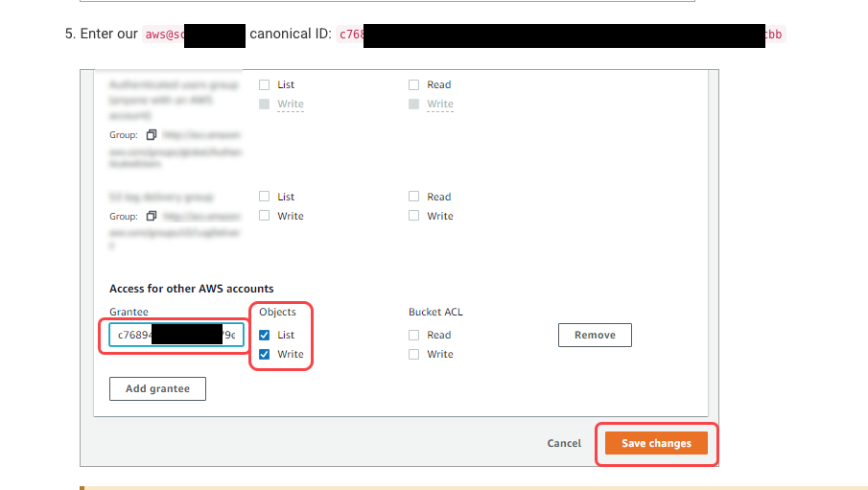Check Write objects for S3 log delivery group

click(x=264, y=216)
